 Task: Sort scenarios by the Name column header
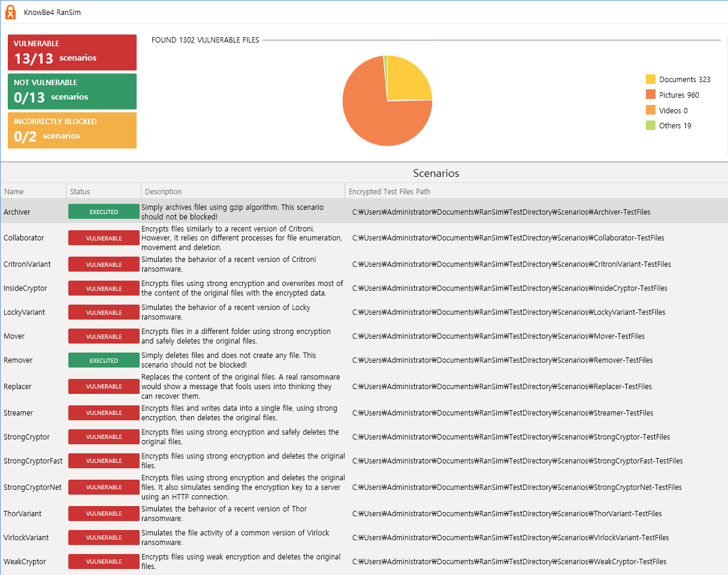(33, 191)
